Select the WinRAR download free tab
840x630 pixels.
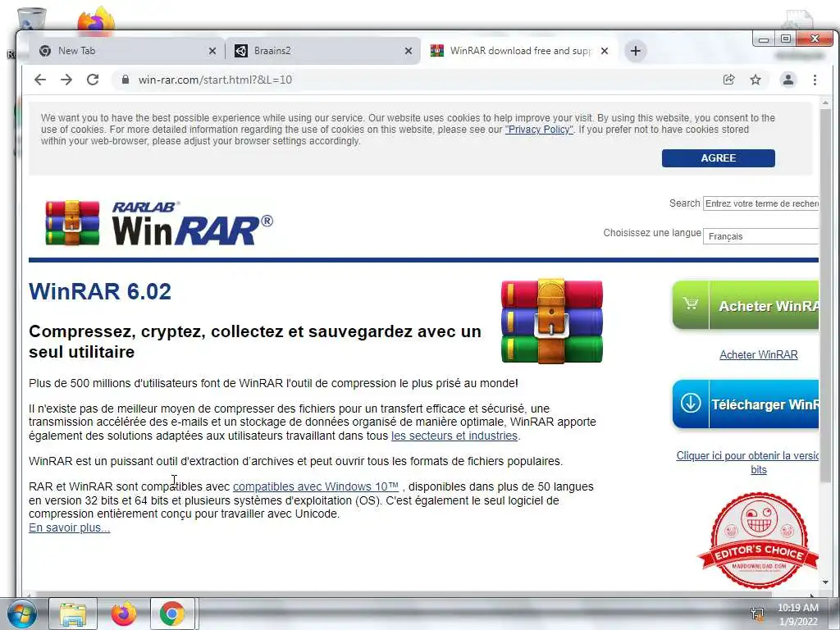(518, 51)
